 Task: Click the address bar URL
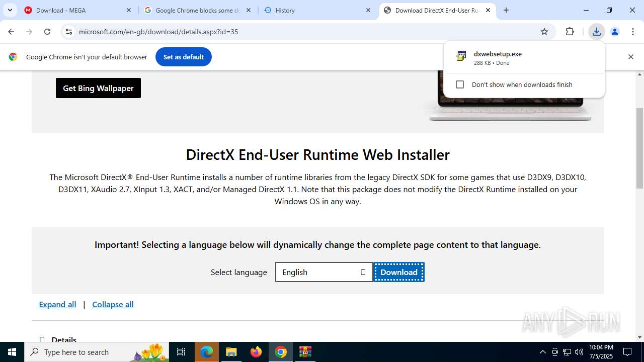click(158, 32)
